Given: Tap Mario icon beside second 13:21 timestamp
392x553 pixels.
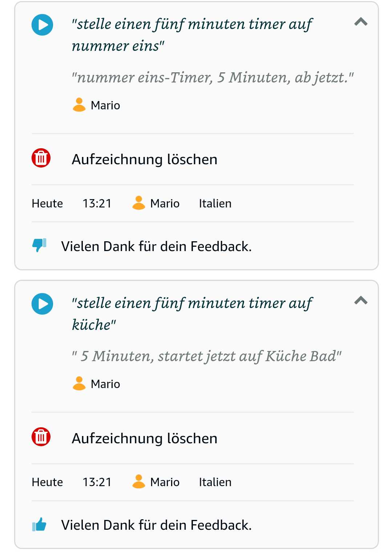Looking at the screenshot, I should pyautogui.click(x=138, y=482).
